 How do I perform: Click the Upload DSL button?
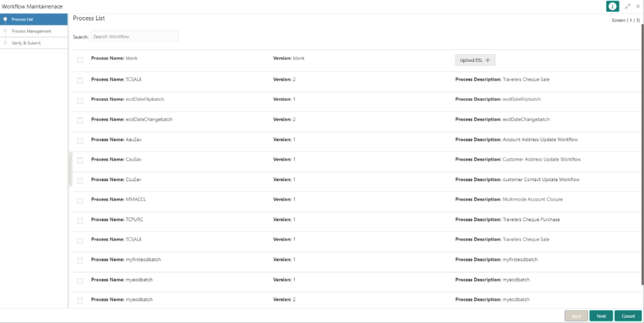point(475,60)
